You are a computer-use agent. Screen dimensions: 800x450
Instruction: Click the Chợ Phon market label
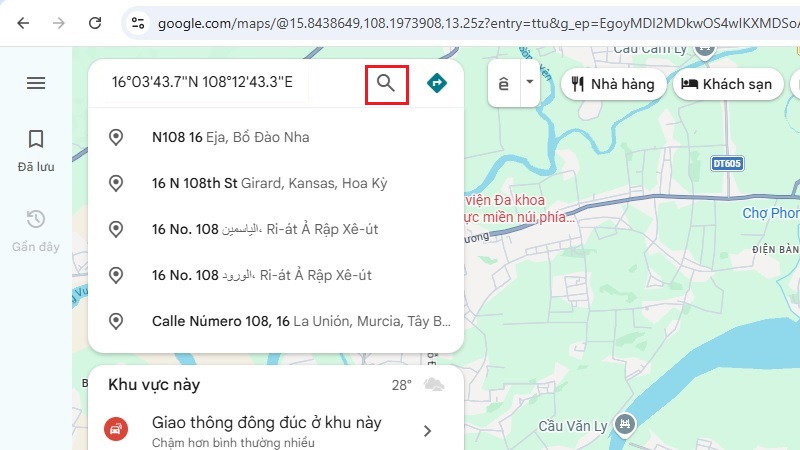pyautogui.click(x=771, y=213)
